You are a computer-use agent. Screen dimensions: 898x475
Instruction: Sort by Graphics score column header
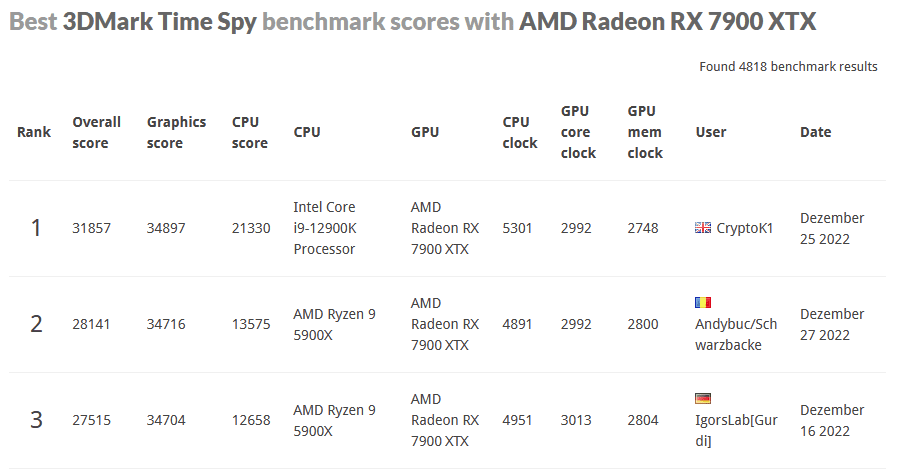click(x=176, y=132)
